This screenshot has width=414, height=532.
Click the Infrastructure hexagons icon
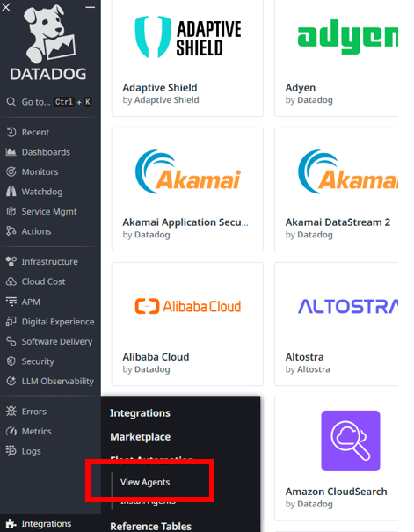(x=11, y=261)
